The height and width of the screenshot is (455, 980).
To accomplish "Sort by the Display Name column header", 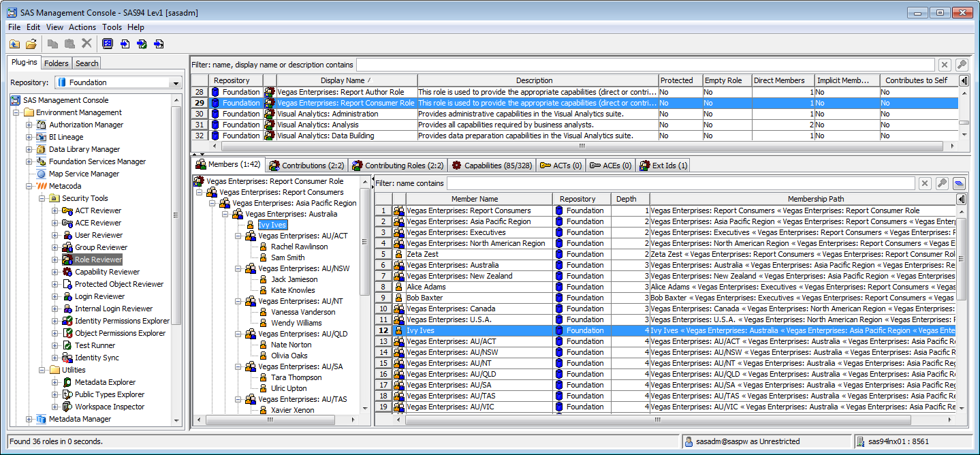I will click(347, 80).
